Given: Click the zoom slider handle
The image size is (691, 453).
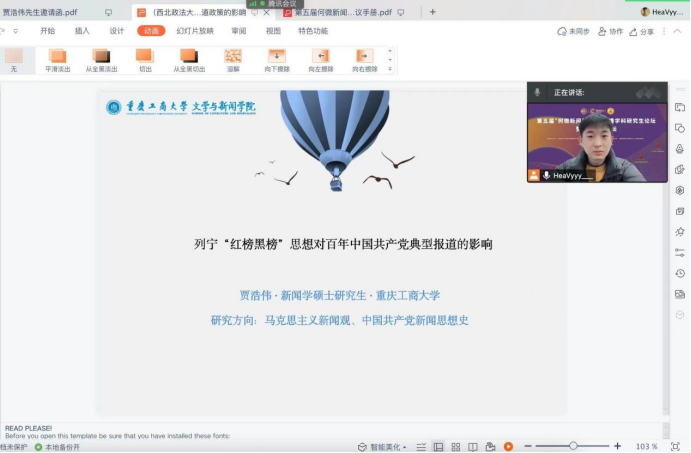Looking at the screenshot, I should (x=573, y=446).
